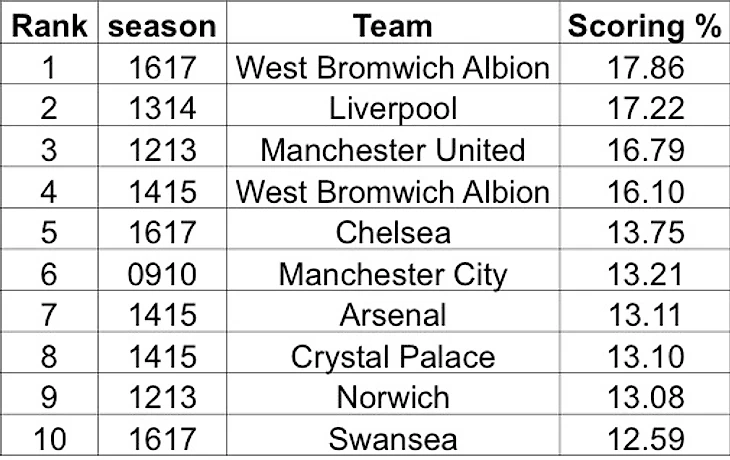Select the 12.59 scoring value
Viewport: 730px width, 460px height.
pos(645,438)
